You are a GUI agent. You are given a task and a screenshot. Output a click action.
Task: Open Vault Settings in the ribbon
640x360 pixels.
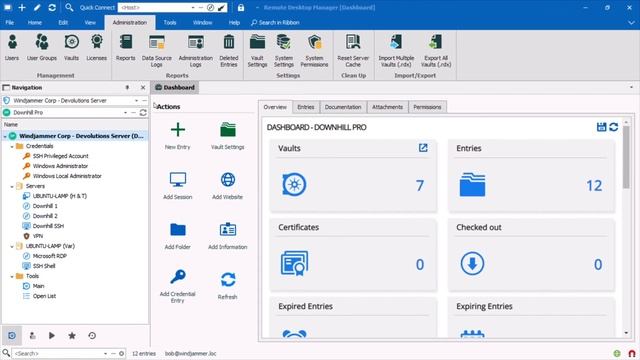click(257, 51)
